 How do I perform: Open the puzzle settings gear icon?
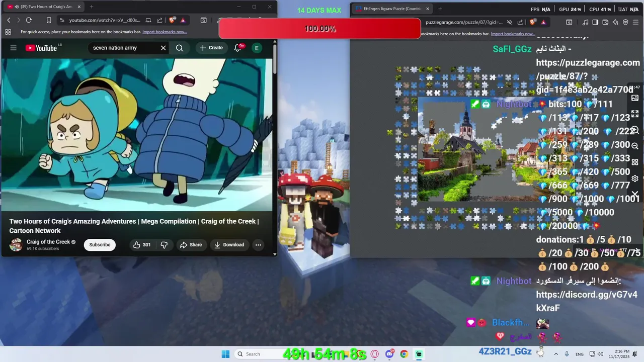635,178
